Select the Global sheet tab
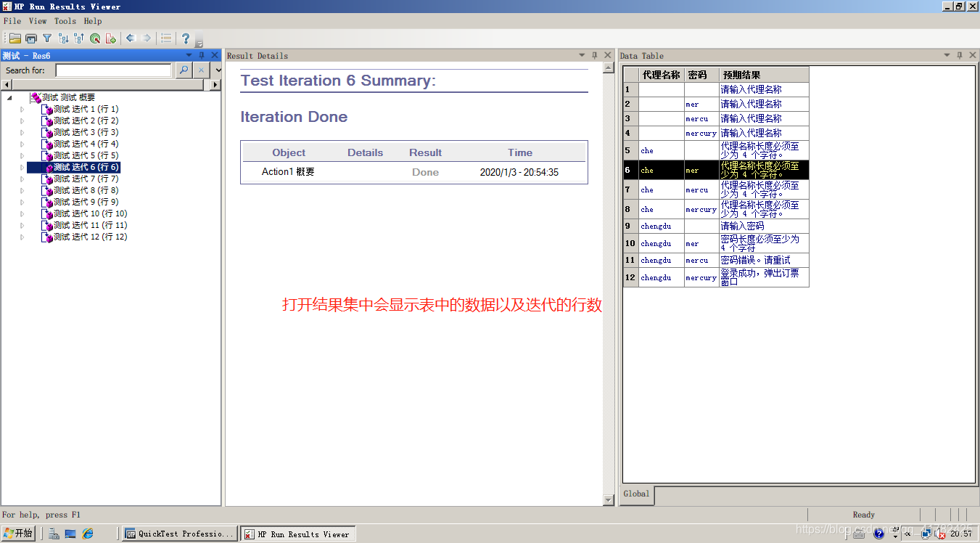The height and width of the screenshot is (543, 980). tap(637, 494)
